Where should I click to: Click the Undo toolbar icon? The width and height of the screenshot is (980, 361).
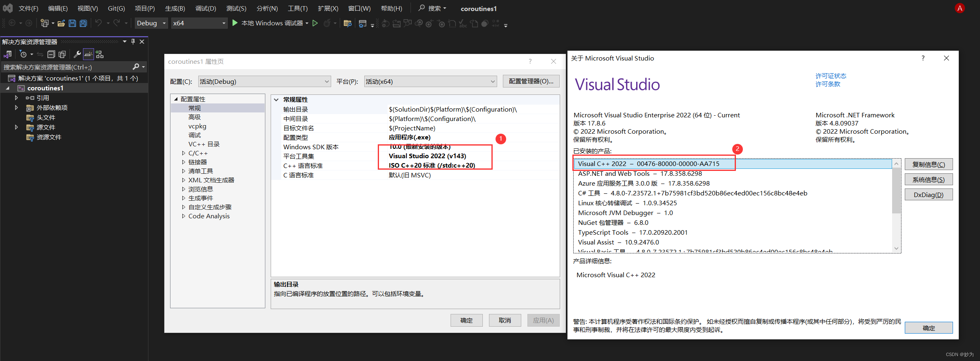(x=99, y=23)
